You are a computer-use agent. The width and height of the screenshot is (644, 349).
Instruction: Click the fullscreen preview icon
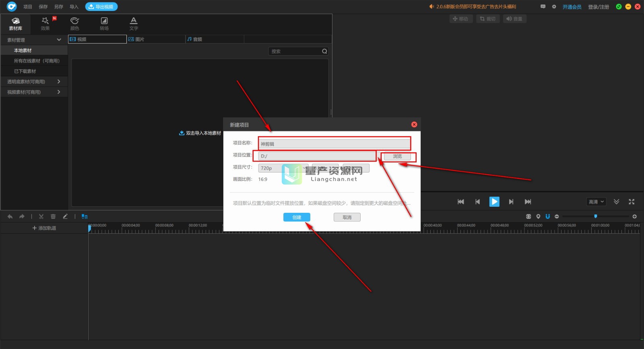point(632,202)
